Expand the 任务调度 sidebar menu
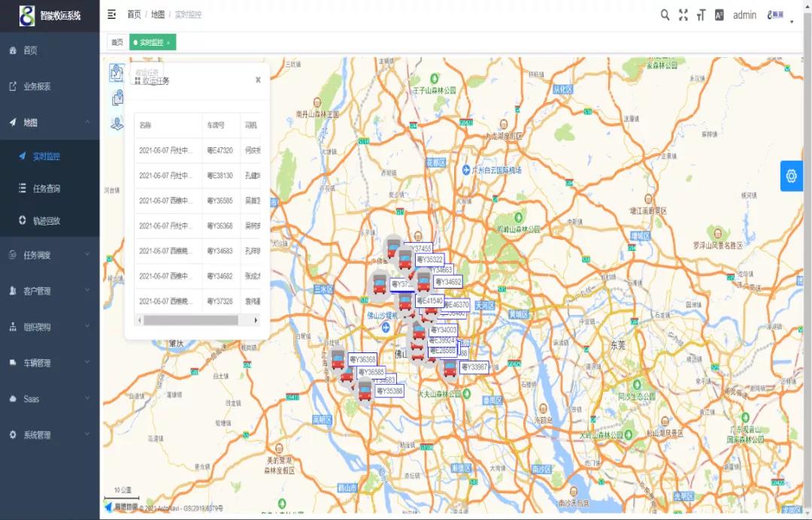Viewport: 812px width, 520px height. click(x=50, y=255)
